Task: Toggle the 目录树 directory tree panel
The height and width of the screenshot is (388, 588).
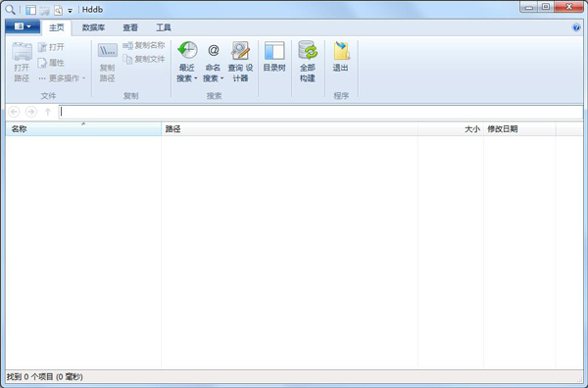Action: pyautogui.click(x=274, y=57)
